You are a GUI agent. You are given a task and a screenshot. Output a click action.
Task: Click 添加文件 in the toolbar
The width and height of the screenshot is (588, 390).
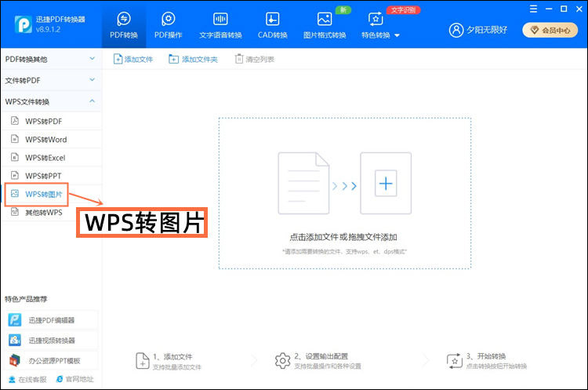pyautogui.click(x=133, y=60)
